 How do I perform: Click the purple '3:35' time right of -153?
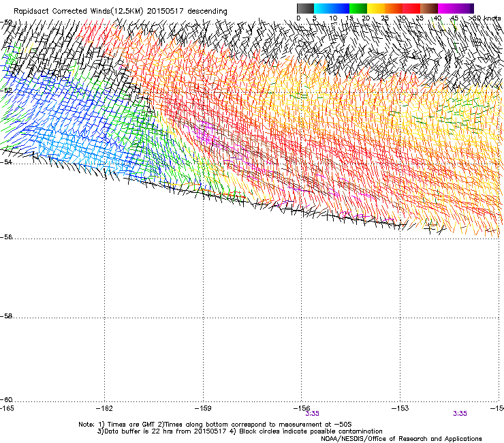pos(460,414)
